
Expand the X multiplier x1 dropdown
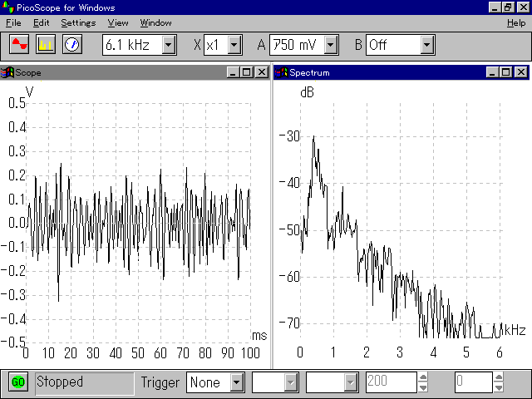click(234, 44)
